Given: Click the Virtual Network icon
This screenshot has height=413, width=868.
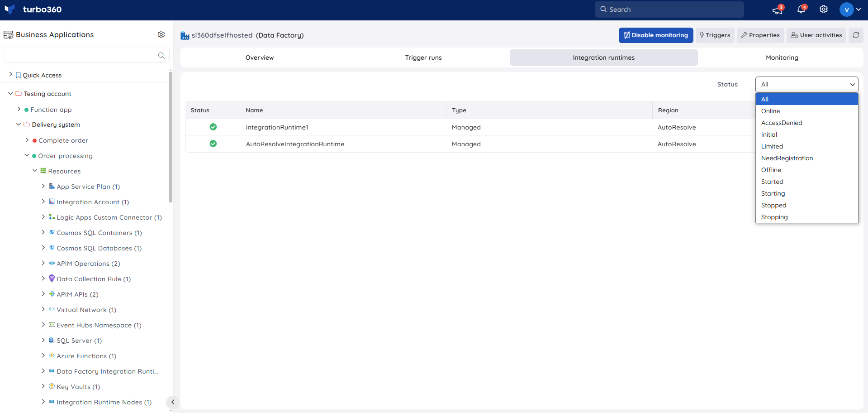Looking at the screenshot, I should tap(52, 309).
